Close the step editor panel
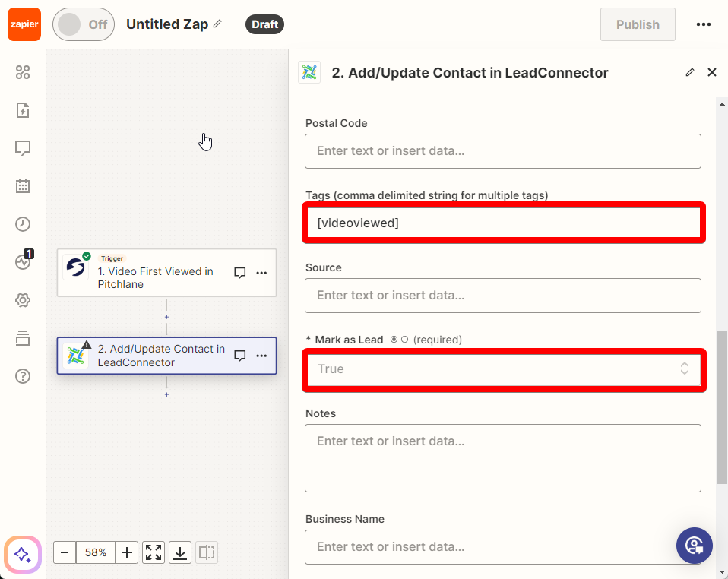The width and height of the screenshot is (728, 579). tap(712, 72)
